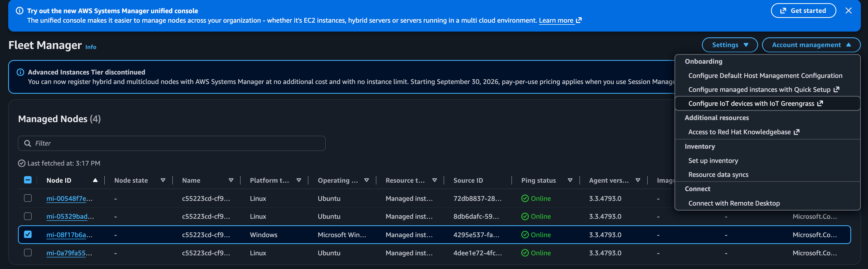
Task: Click Online status icon for mi-0a79fa55
Action: (525, 253)
